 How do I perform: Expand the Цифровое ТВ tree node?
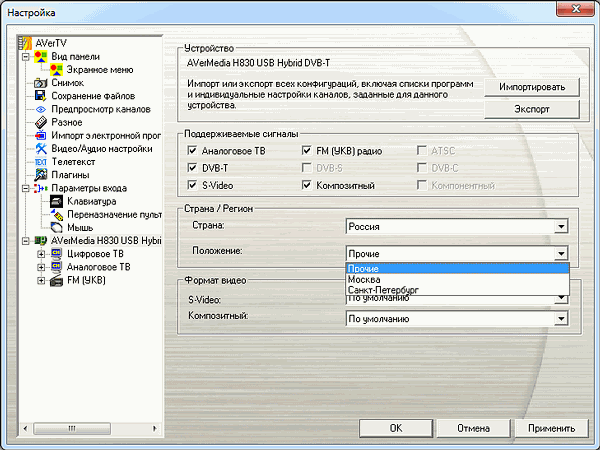41,254
